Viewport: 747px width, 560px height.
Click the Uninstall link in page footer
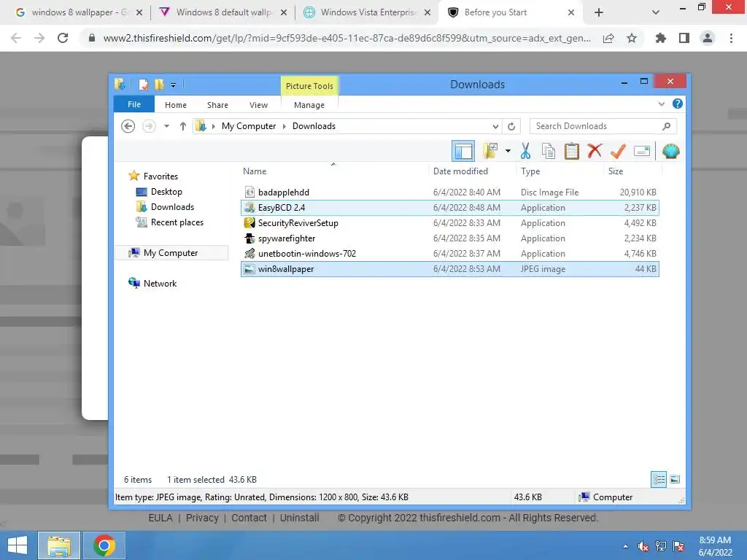pos(299,518)
